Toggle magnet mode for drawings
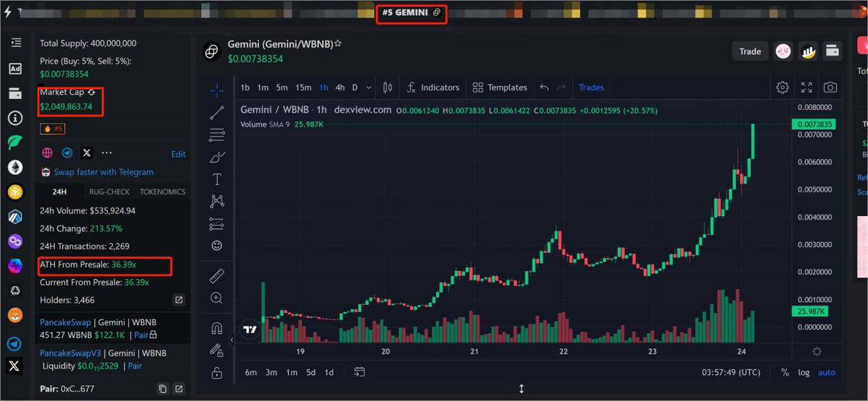This screenshot has width=868, height=401. pos(216,328)
